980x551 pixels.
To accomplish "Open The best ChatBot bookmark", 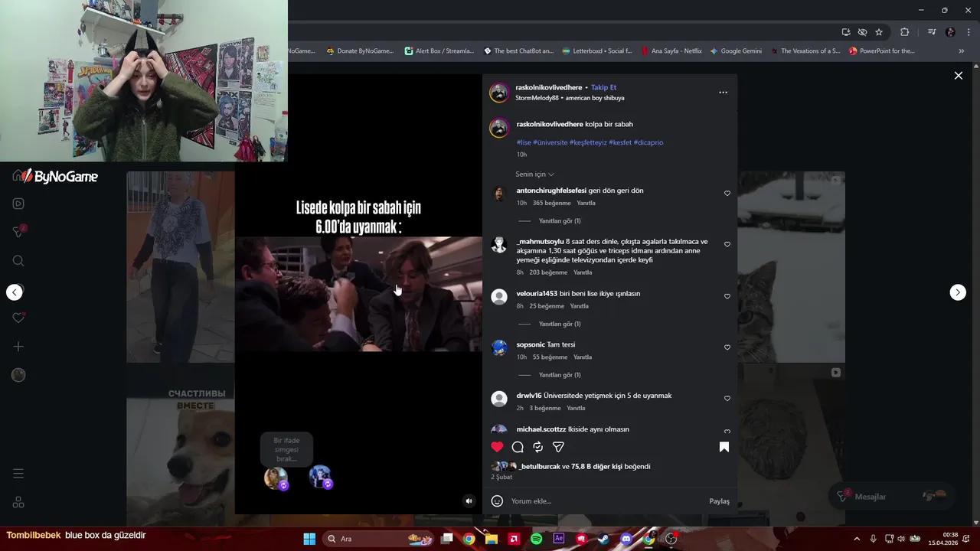I will [x=518, y=51].
